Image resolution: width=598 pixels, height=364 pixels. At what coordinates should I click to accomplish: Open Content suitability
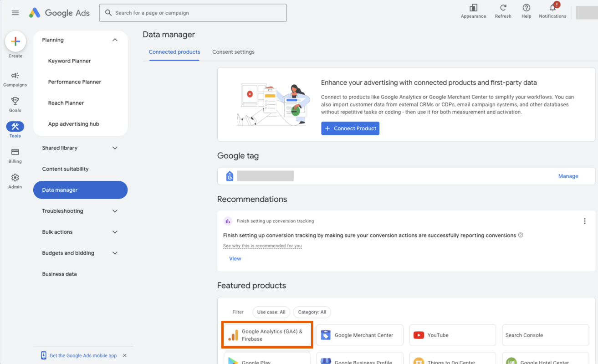(65, 169)
